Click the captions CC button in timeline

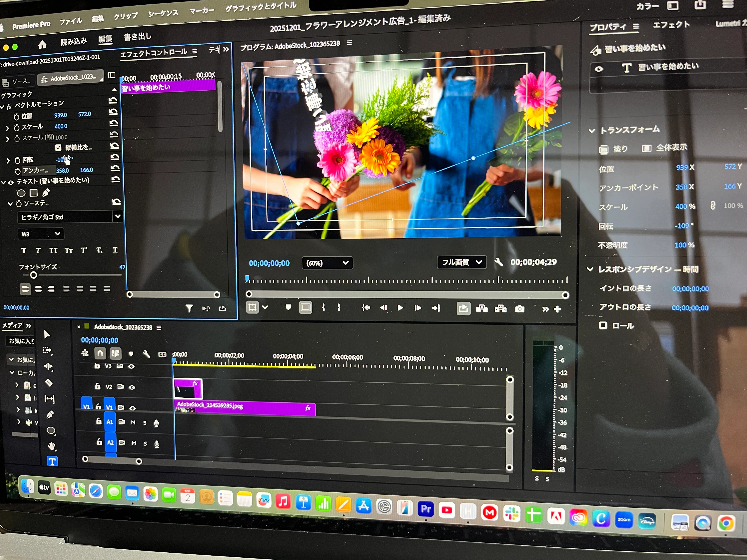(x=162, y=354)
